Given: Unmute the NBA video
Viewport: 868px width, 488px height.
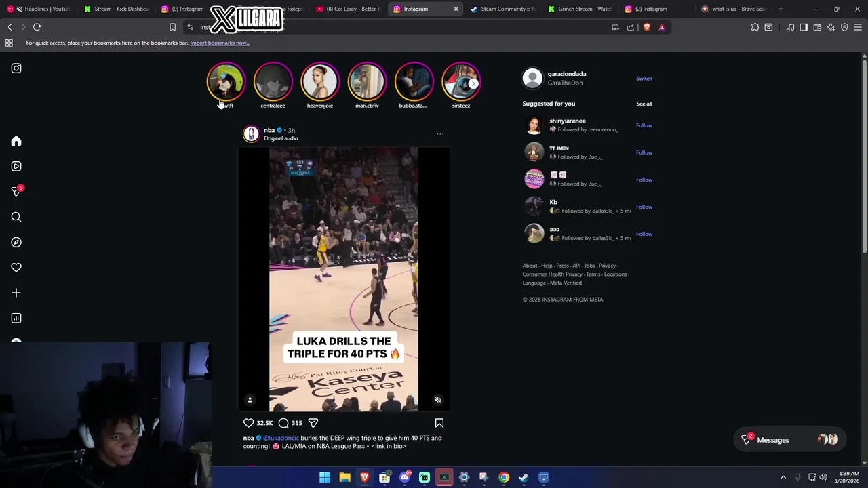Looking at the screenshot, I should [438, 400].
